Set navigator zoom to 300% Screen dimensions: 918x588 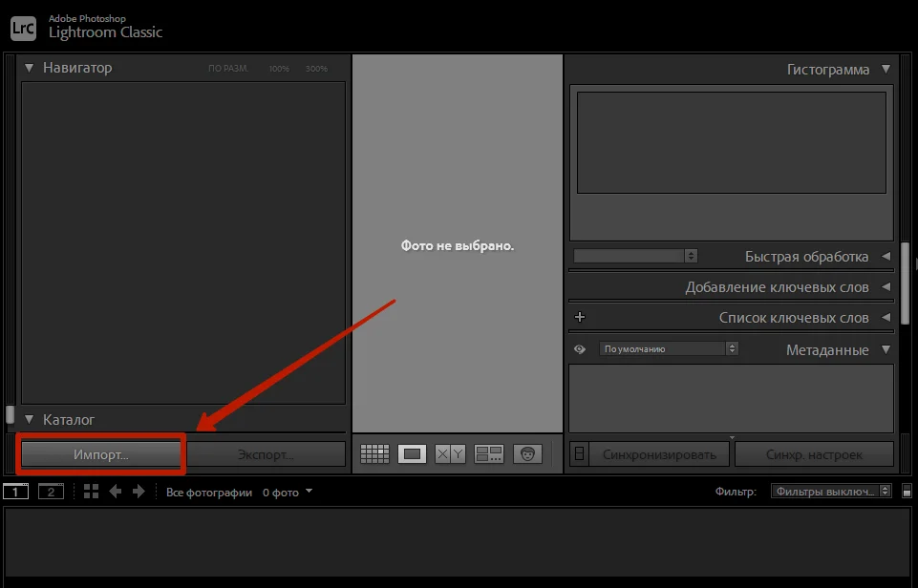[316, 69]
